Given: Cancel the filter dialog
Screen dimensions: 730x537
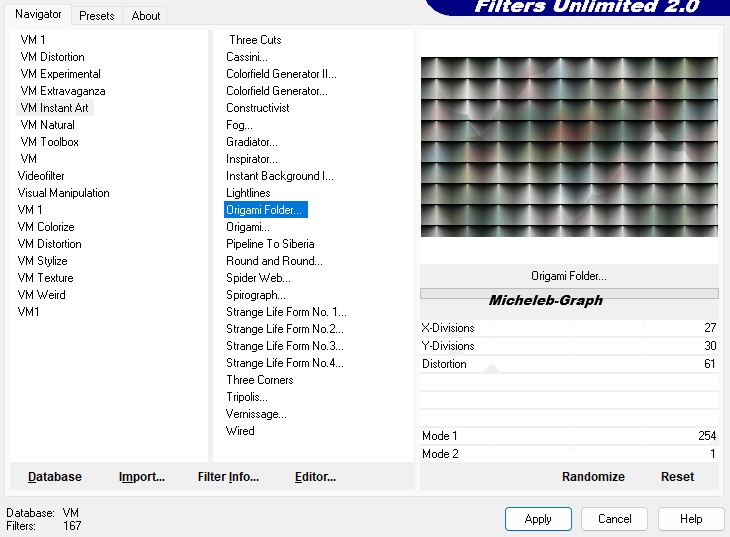Looking at the screenshot, I should click(x=615, y=519).
